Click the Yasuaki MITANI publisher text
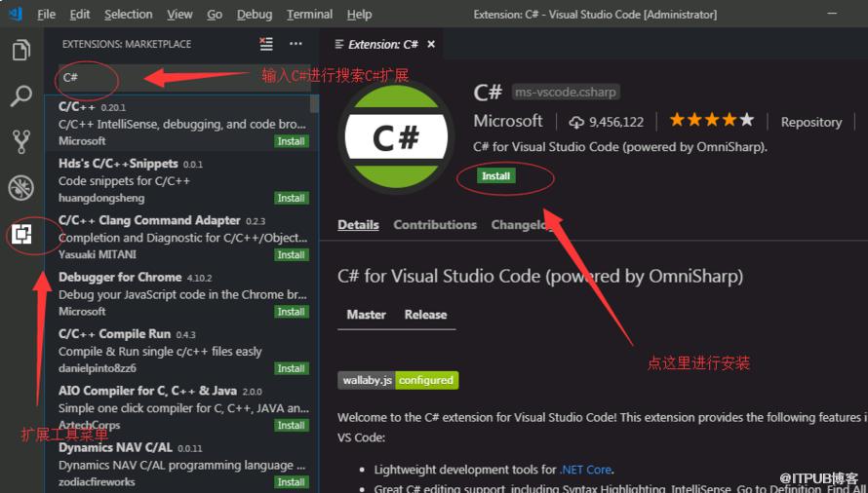Image resolution: width=868 pixels, height=493 pixels. [98, 254]
